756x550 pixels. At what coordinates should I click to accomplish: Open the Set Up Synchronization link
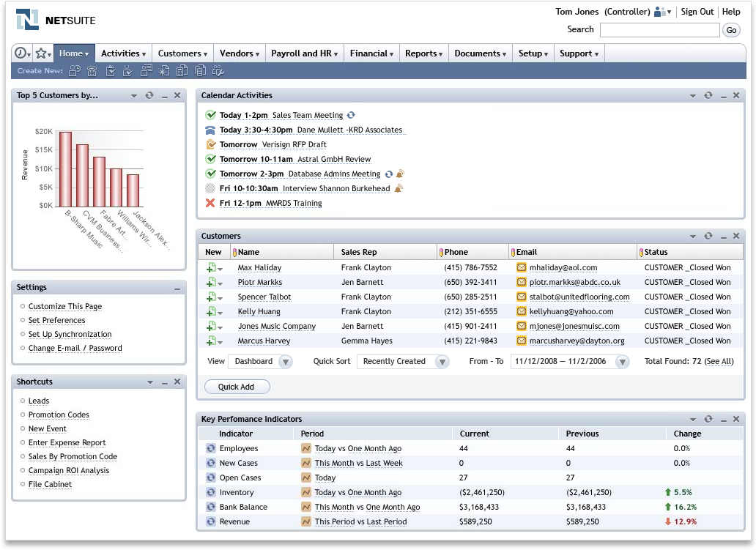click(70, 334)
